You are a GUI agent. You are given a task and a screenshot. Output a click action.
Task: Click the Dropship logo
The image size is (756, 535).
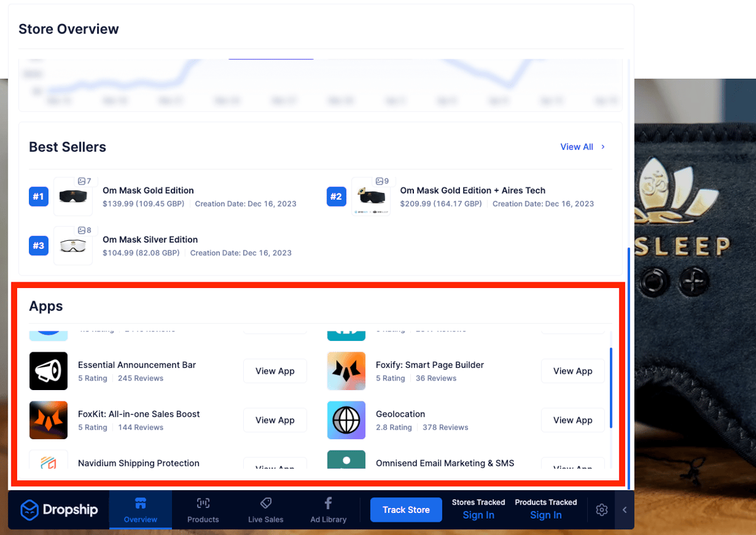coord(59,510)
